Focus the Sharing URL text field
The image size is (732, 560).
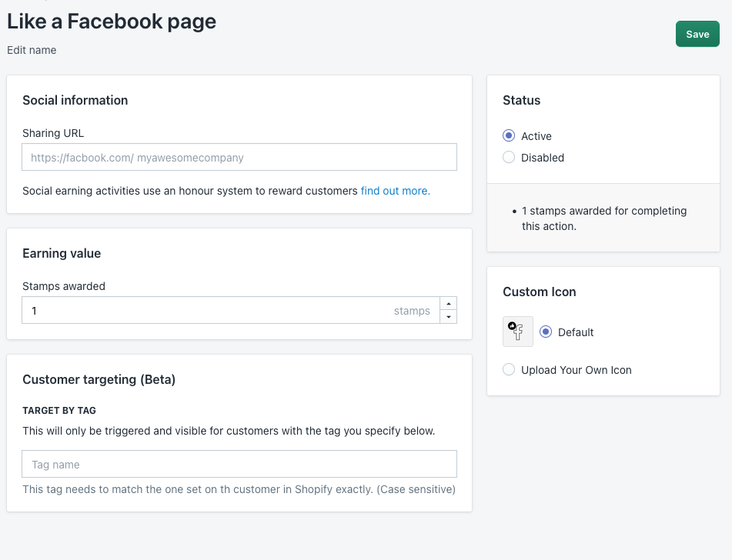point(239,157)
